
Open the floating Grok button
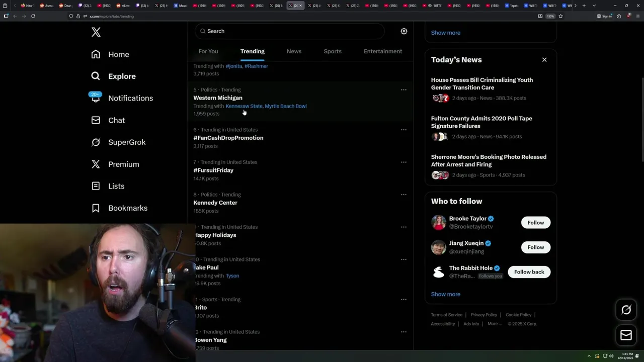pos(626,310)
